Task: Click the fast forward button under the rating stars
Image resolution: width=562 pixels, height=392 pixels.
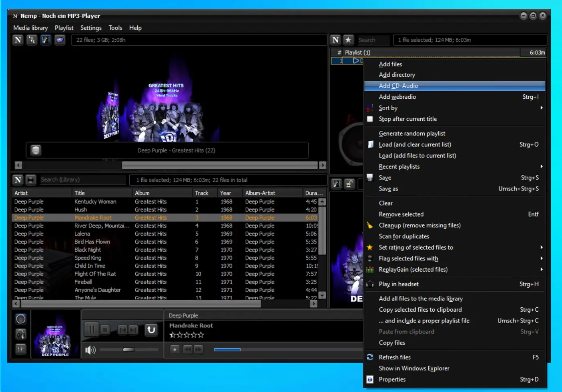Action: (198, 349)
